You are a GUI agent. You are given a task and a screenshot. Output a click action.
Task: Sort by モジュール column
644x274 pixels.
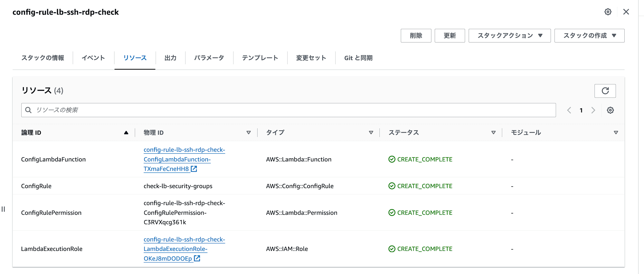616,133
